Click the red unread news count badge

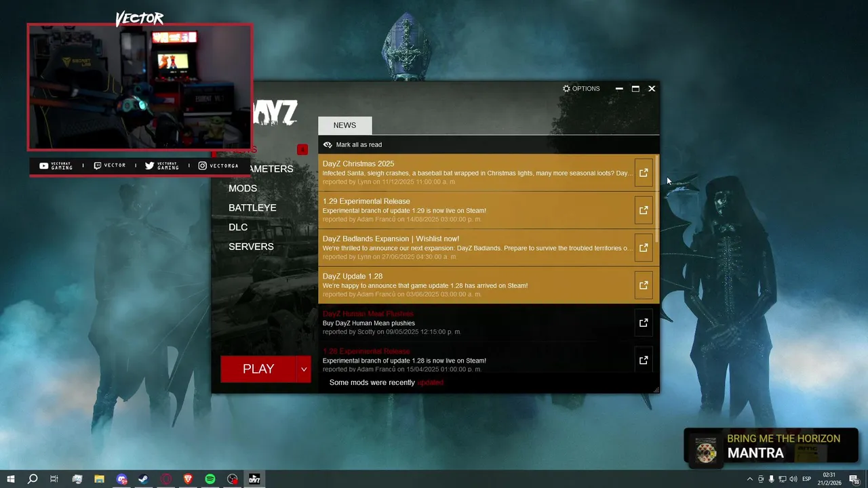click(x=302, y=150)
